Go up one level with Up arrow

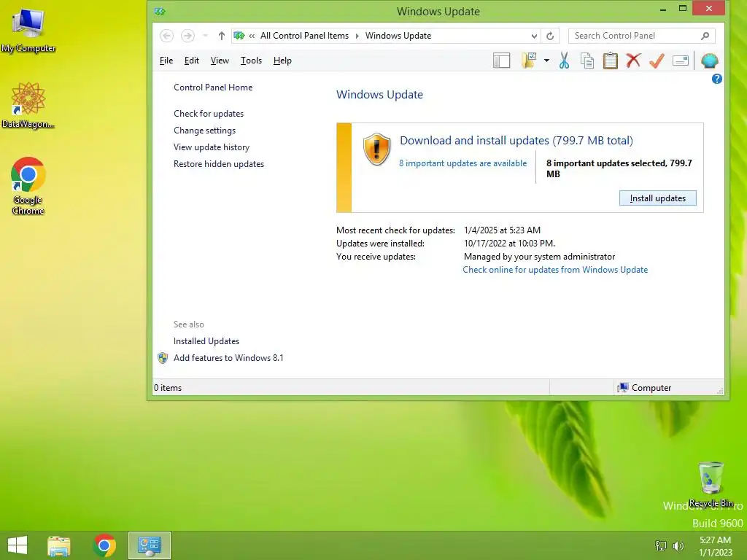click(222, 36)
